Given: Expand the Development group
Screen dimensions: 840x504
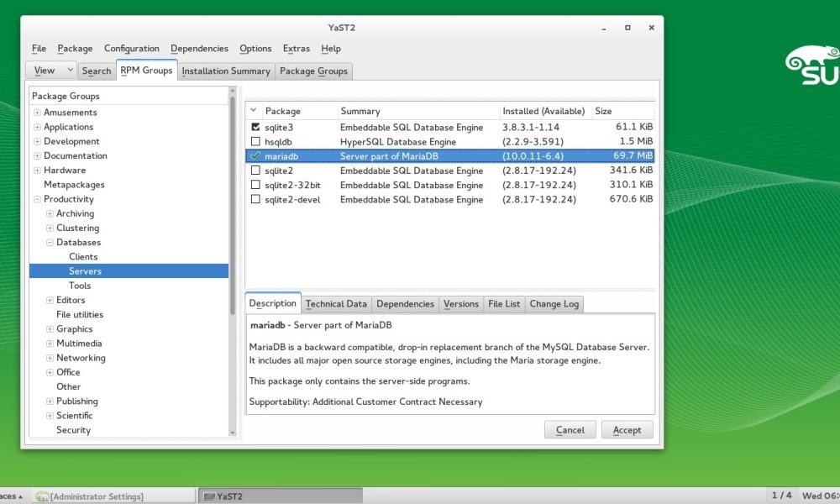Looking at the screenshot, I should pos(37,141).
